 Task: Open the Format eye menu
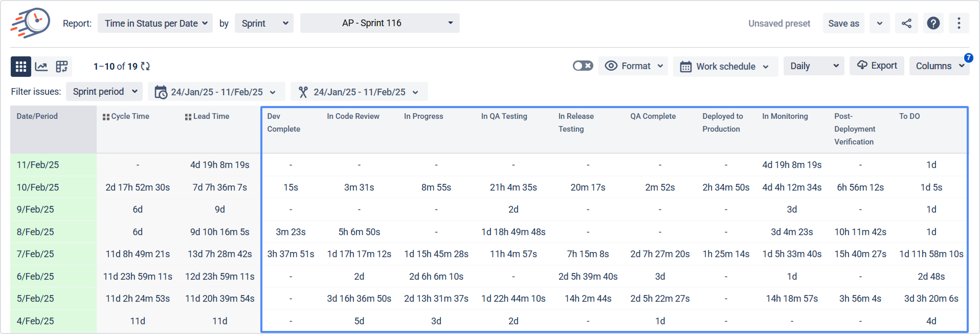[633, 66]
